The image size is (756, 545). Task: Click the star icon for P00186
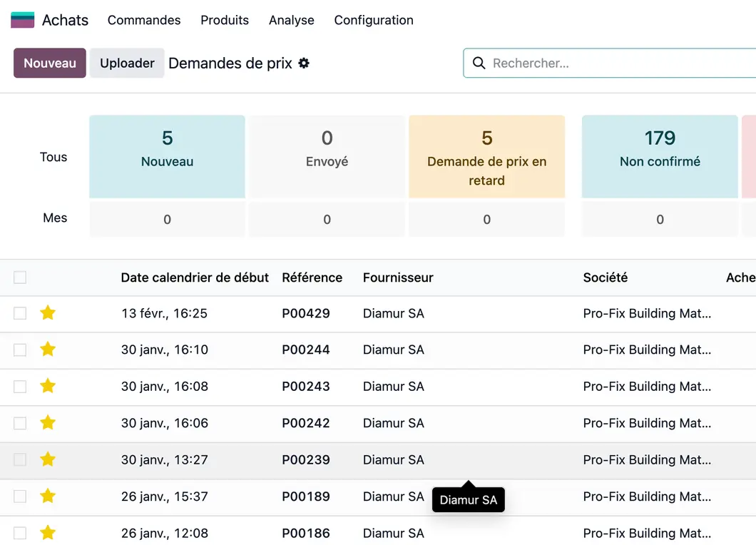[x=48, y=533]
